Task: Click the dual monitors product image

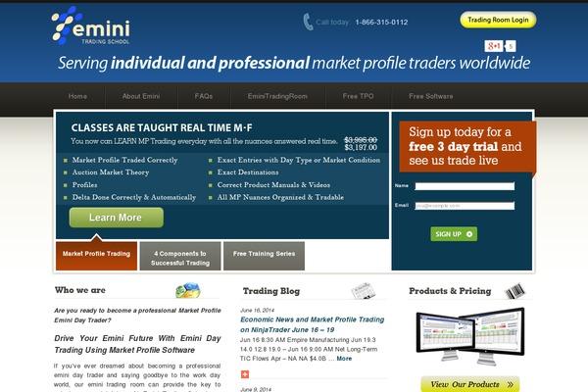Action: coord(470,336)
